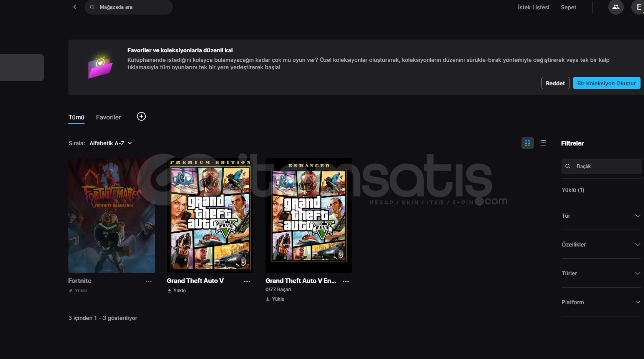Open Grand Theft Auto V three-dot menu
644x359 pixels.
[247, 281]
